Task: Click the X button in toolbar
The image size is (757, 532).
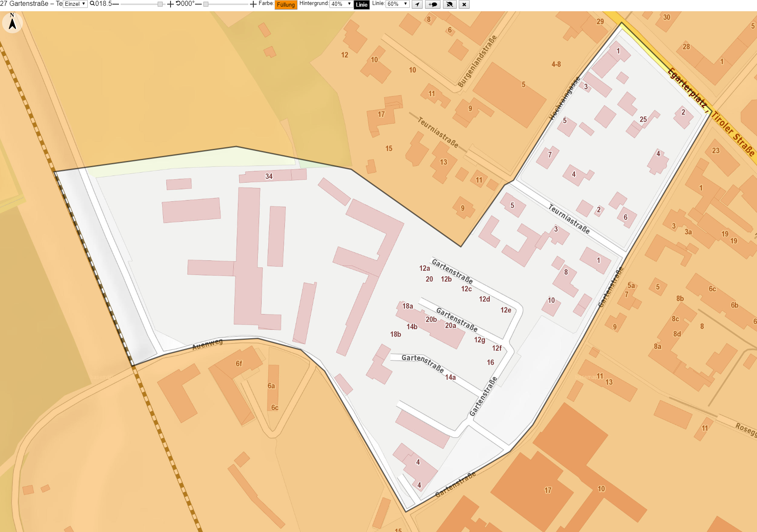Action: pyautogui.click(x=464, y=5)
